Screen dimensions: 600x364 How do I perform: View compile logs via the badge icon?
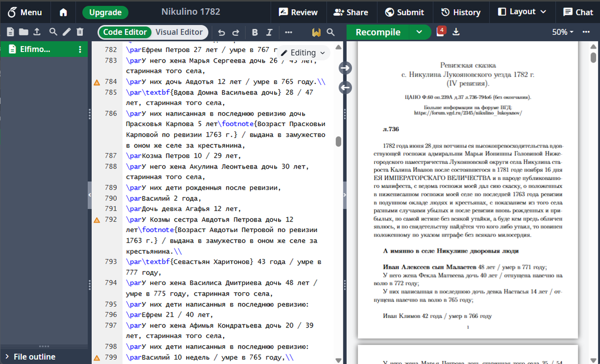tap(440, 30)
